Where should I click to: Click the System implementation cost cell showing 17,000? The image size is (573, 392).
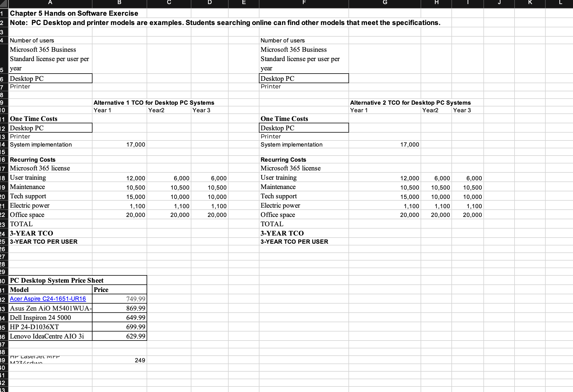119,144
